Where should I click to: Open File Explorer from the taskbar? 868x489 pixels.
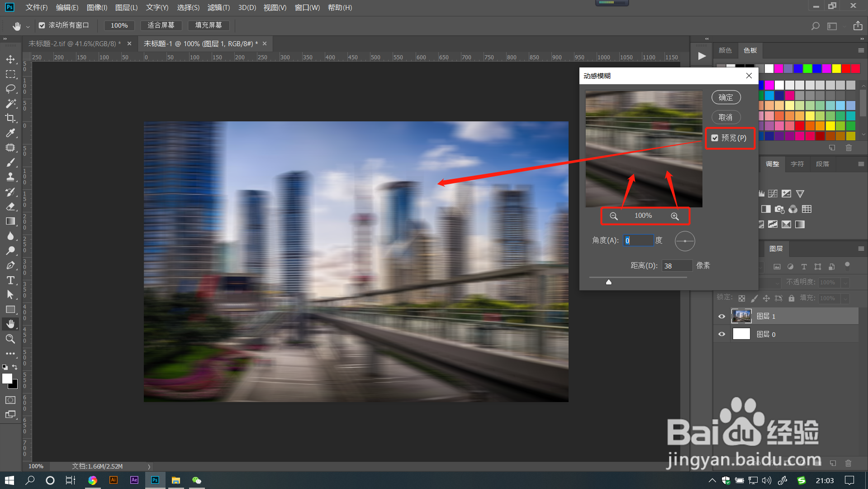[x=175, y=480]
